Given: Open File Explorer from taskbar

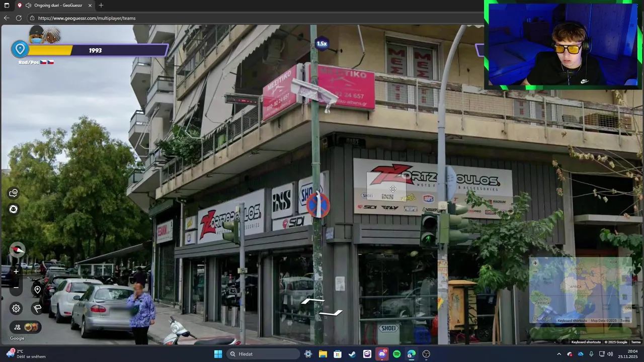Looking at the screenshot, I should pos(323,354).
